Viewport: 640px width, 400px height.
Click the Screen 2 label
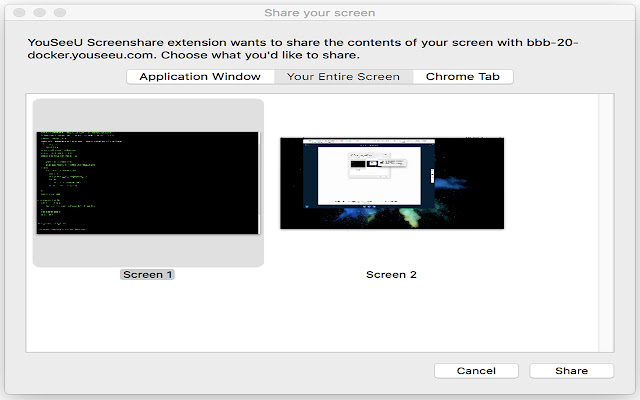[x=391, y=275]
